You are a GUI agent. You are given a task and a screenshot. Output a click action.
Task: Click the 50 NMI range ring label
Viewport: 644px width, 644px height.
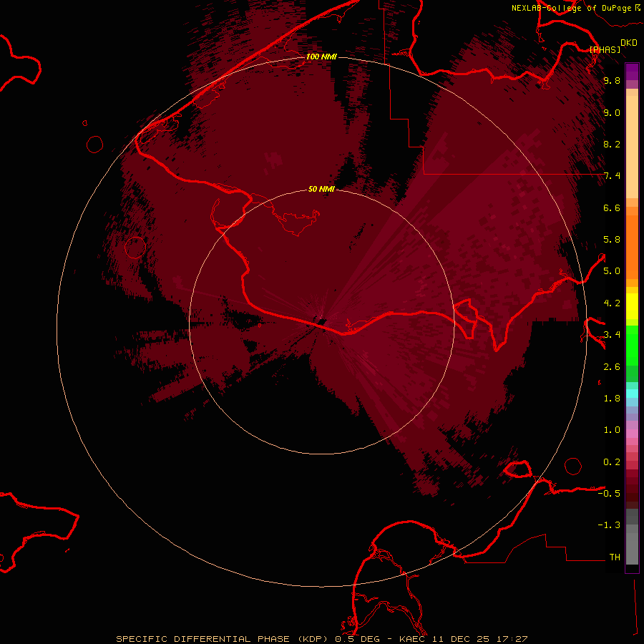(321, 189)
